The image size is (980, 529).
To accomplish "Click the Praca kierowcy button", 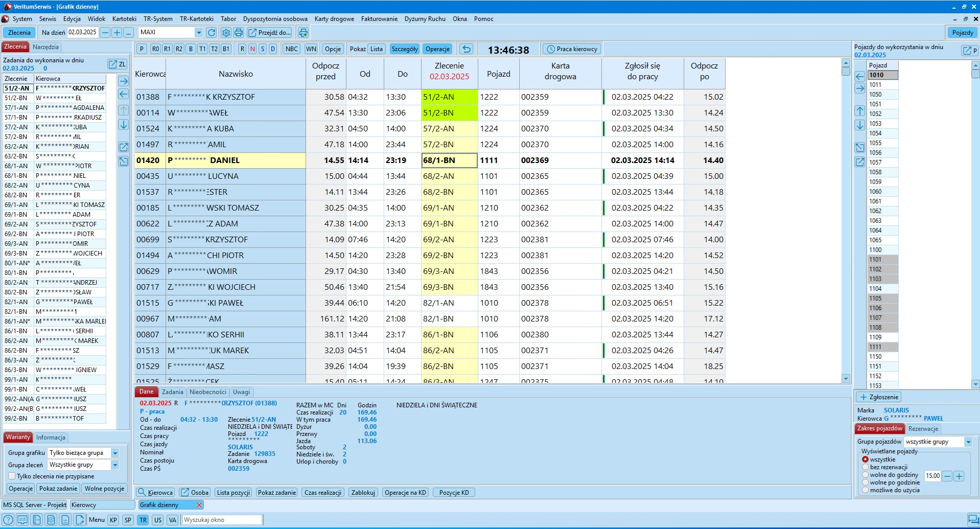I will [x=572, y=49].
